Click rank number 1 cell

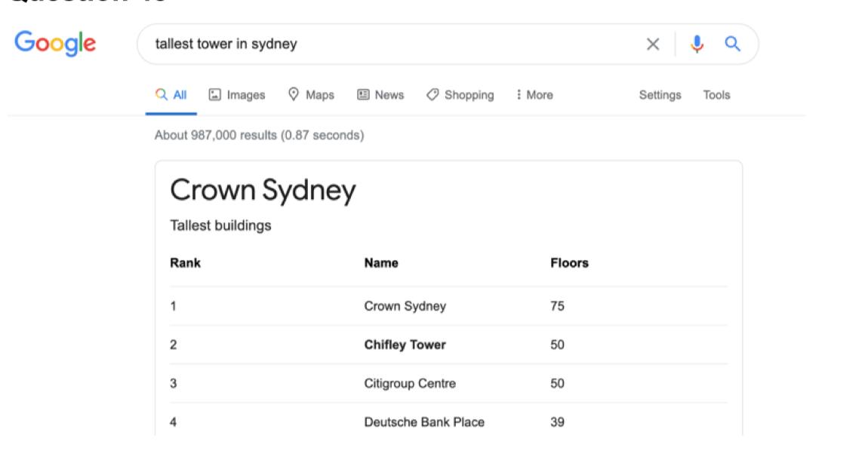[x=174, y=306]
